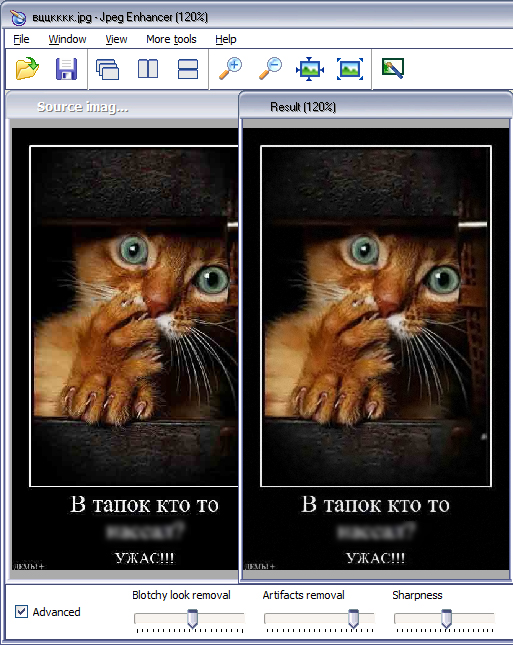Image resolution: width=513 pixels, height=645 pixels.
Task: Click the result image cat preview
Action: (x=376, y=349)
